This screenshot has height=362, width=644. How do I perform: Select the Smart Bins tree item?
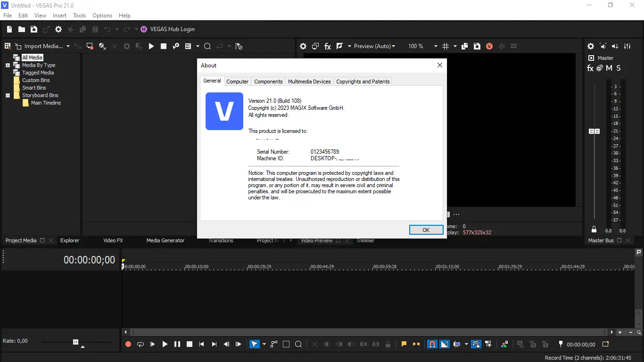tap(34, 88)
